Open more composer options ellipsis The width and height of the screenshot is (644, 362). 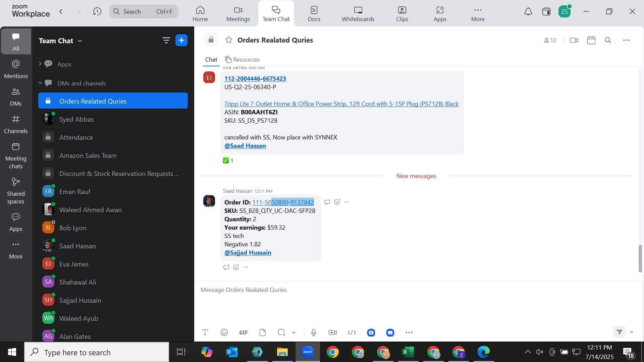(409, 333)
